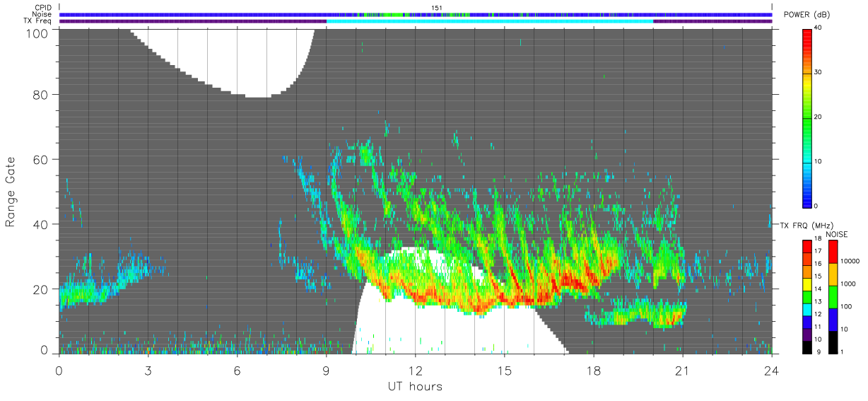This screenshot has height=401, width=868.
Task: Click the blue segment of the NOISE scale
Action: (833, 320)
